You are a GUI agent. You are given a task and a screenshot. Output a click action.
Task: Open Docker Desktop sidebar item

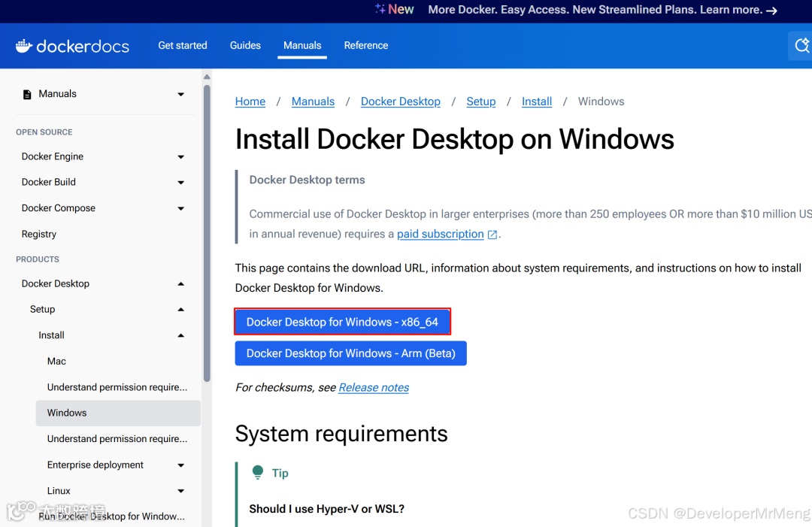pyautogui.click(x=56, y=283)
